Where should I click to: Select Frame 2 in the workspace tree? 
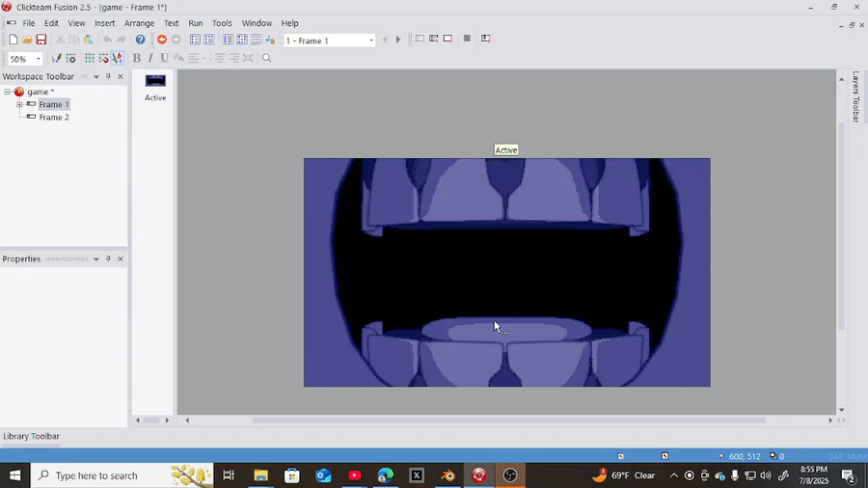54,118
